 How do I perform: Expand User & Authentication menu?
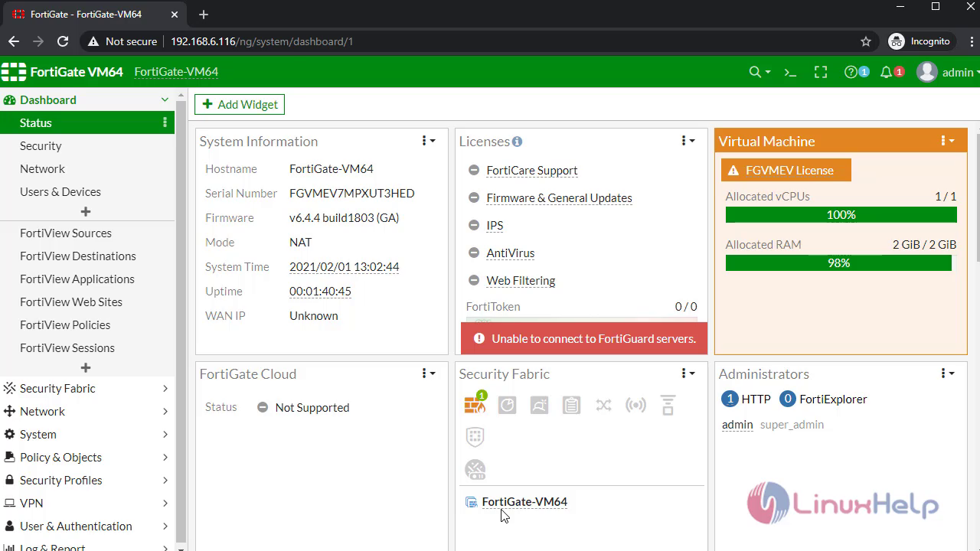(87, 526)
